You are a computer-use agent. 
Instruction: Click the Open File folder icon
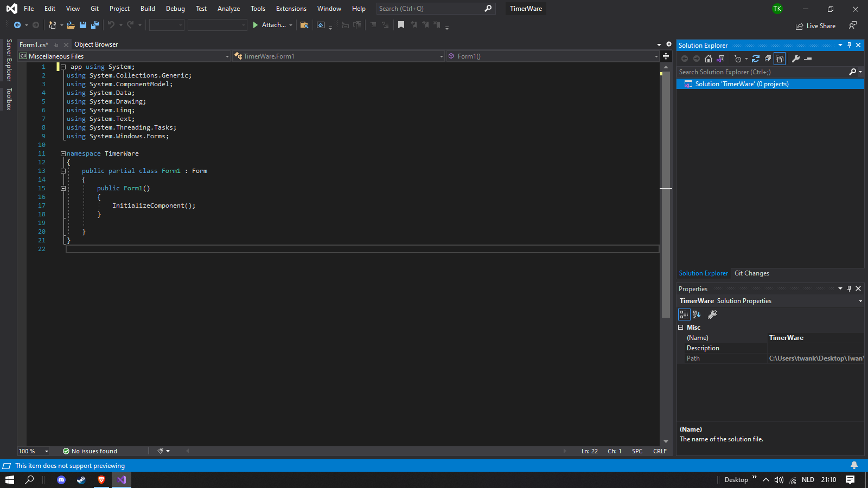coord(71,25)
